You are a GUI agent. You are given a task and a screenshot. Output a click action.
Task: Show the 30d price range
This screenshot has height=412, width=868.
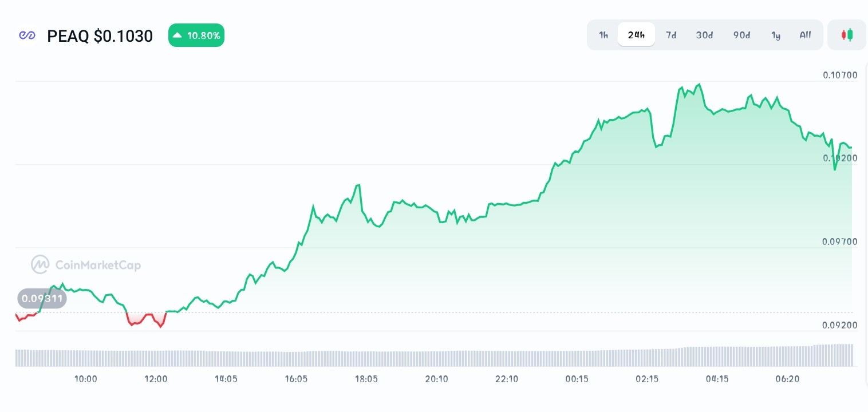click(704, 35)
